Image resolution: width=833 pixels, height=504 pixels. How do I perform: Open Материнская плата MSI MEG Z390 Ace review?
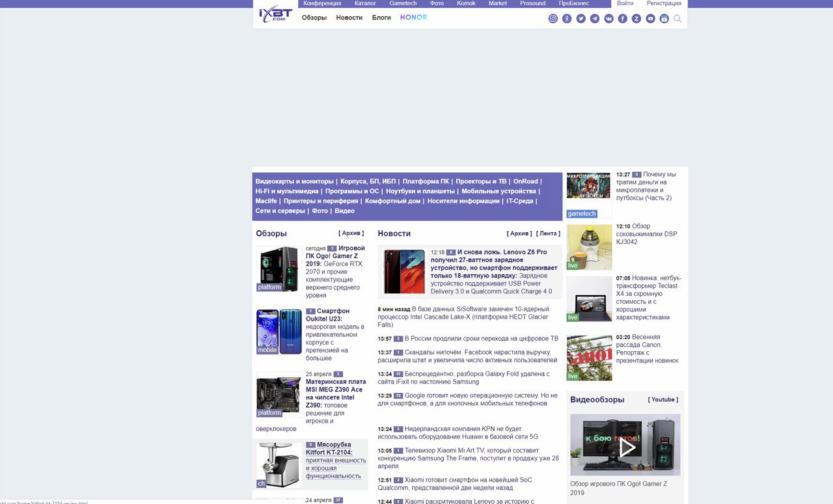click(336, 393)
